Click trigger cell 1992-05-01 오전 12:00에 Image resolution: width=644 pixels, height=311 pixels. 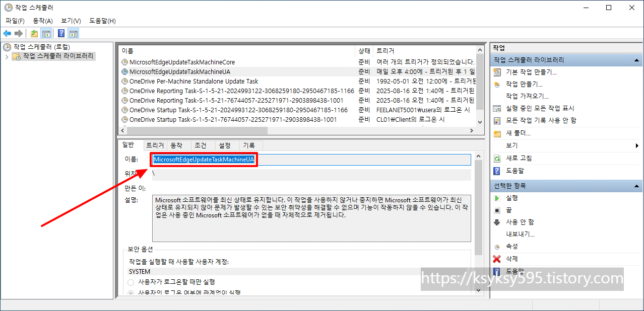[x=425, y=82]
